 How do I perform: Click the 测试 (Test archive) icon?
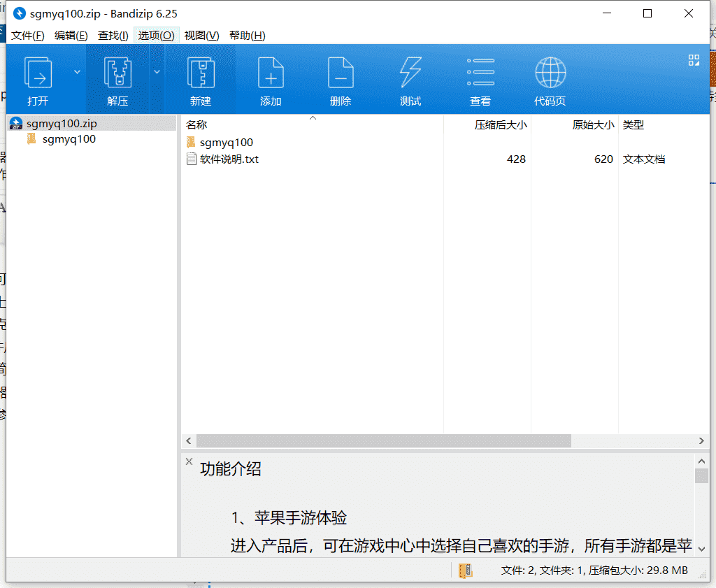410,72
